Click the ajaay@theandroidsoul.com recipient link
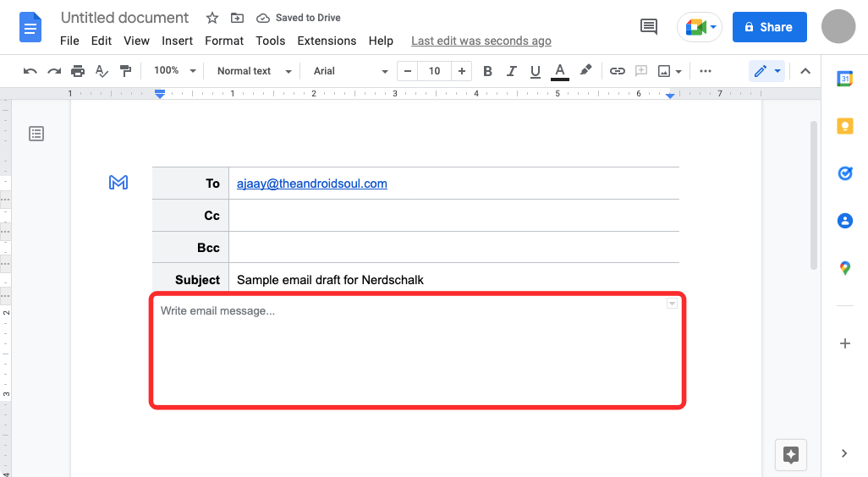Viewport: 868px width, 477px height. pos(312,184)
